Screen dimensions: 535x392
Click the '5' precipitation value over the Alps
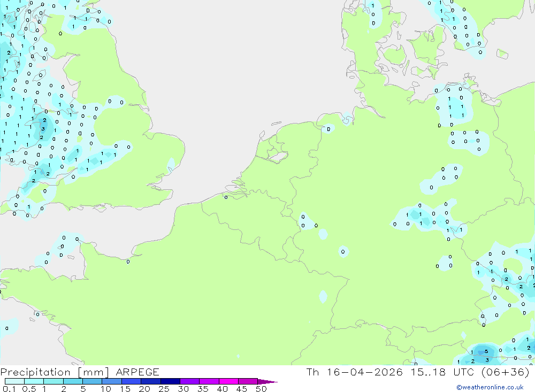(486, 351)
